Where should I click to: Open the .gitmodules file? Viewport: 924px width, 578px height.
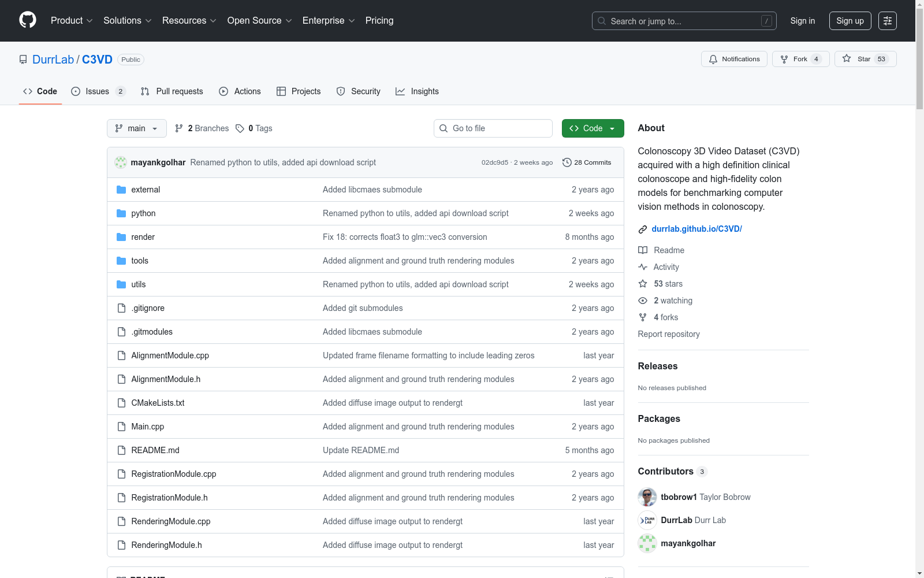tap(152, 332)
